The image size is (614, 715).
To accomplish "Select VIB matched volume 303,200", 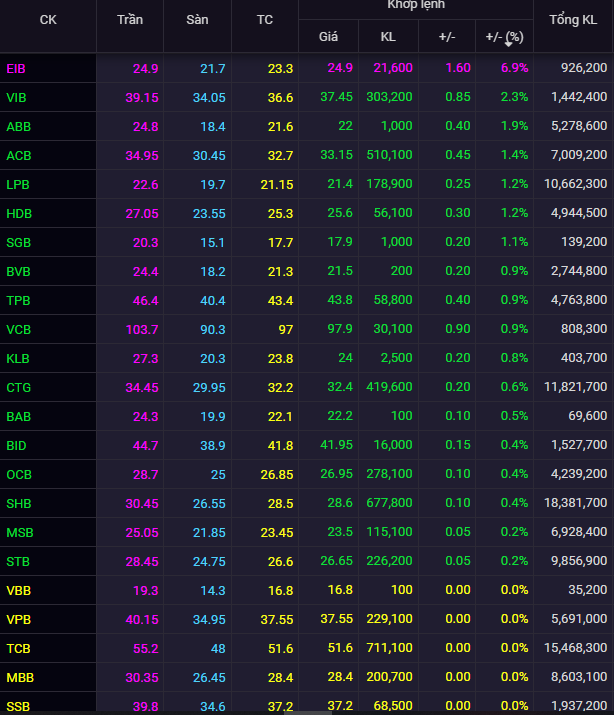I will point(389,97).
